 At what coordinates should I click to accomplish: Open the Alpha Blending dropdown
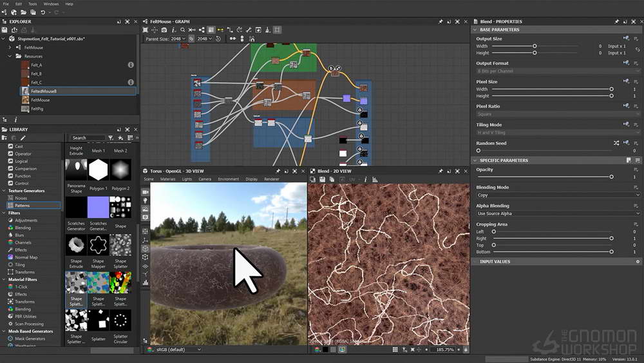pos(558,214)
